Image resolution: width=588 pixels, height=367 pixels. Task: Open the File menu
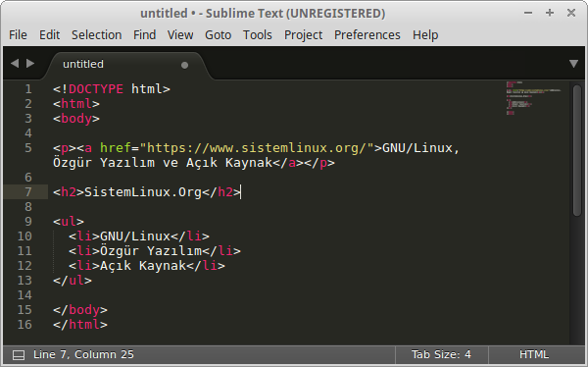(x=18, y=35)
